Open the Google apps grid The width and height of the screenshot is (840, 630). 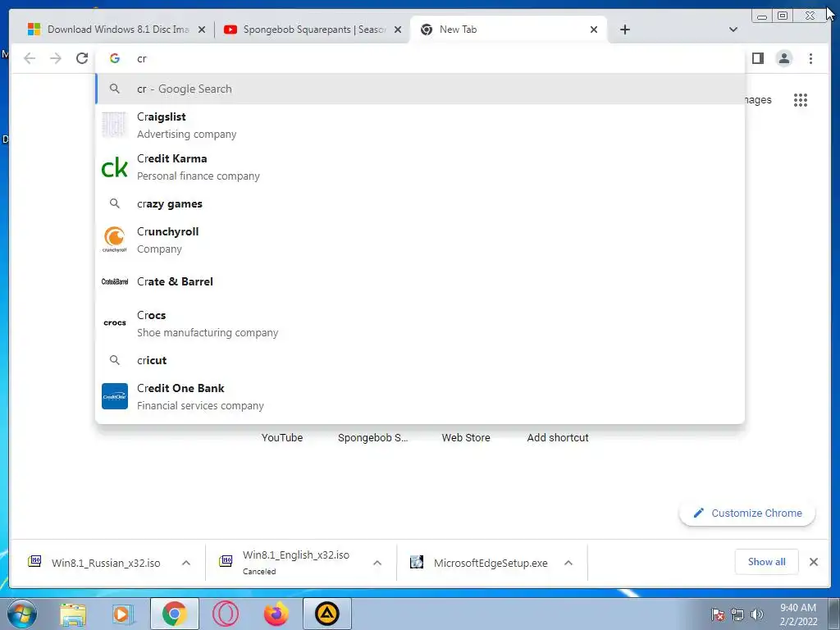801,99
